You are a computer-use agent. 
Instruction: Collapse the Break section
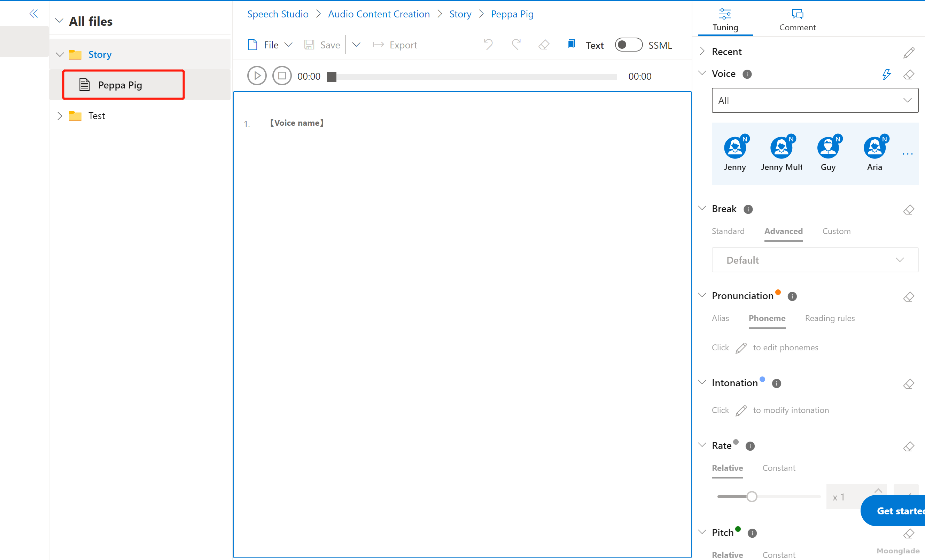pos(702,208)
